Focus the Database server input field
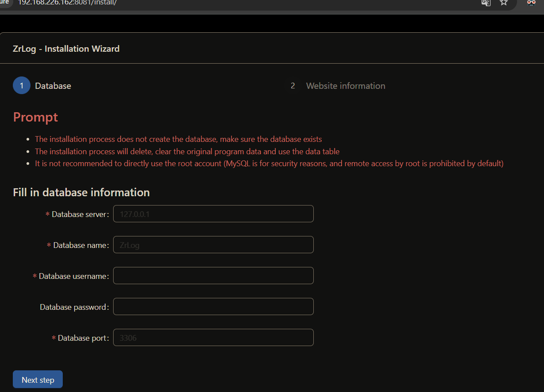Image resolution: width=544 pixels, height=392 pixels. click(213, 214)
